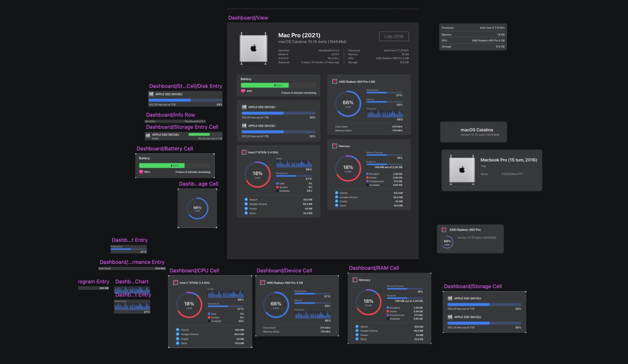The image size is (628, 364).
Task: Click the heart icon in Dashboard/View battery card
Action: pyautogui.click(x=243, y=91)
